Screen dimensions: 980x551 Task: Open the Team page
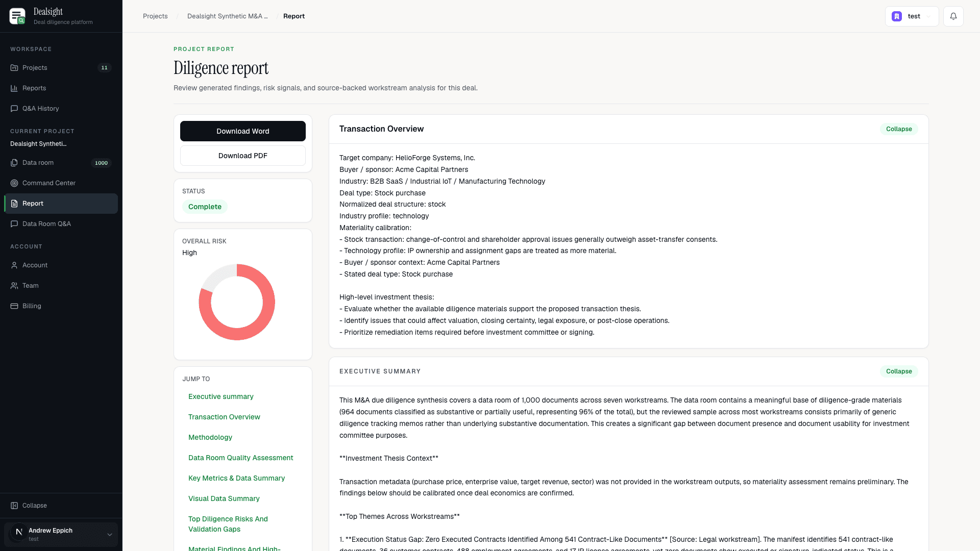(x=61, y=286)
